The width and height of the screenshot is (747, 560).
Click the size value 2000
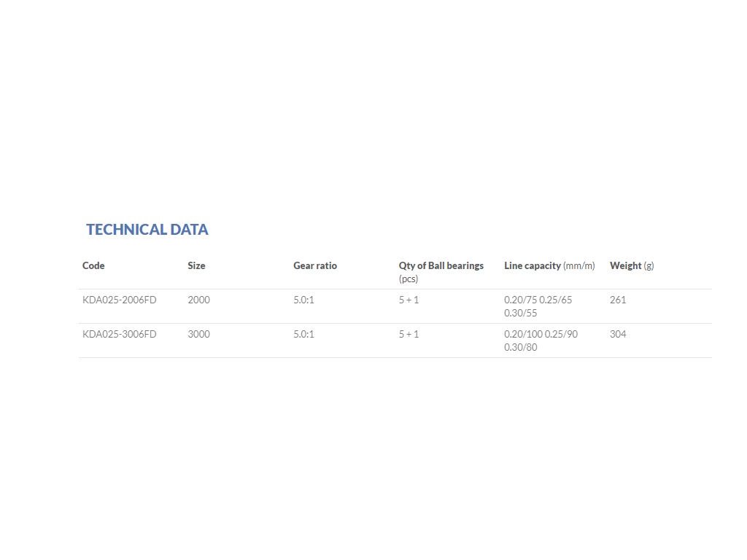[x=198, y=300]
